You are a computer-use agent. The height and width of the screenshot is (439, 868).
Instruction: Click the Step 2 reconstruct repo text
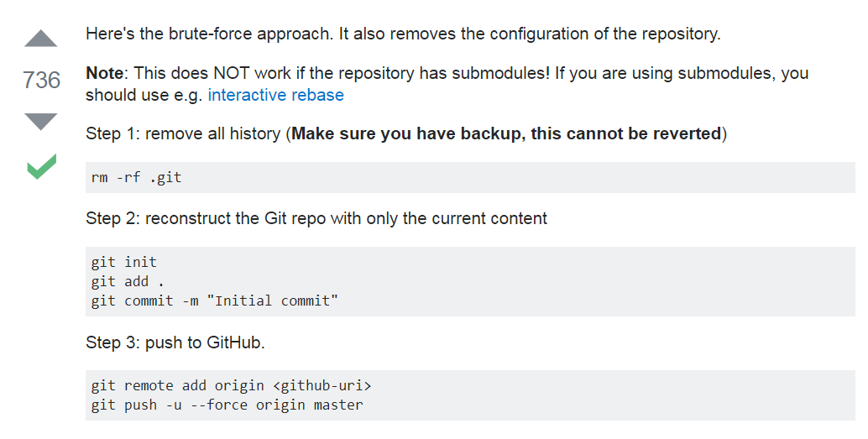(x=316, y=219)
